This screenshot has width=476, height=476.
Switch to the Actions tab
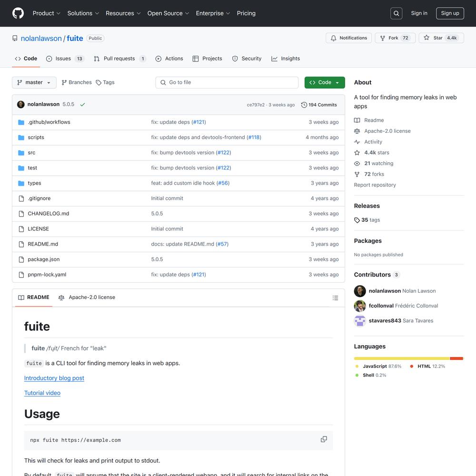169,59
